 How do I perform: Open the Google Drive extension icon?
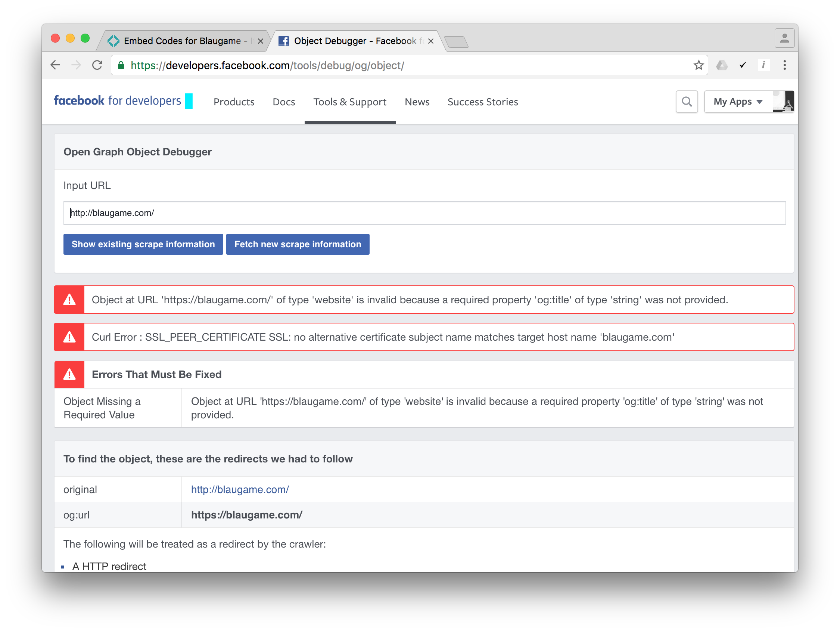click(722, 65)
